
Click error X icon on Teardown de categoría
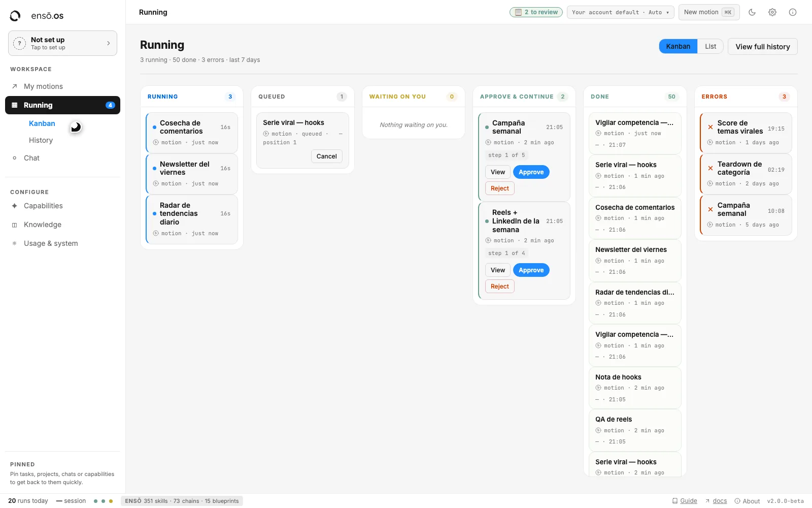pyautogui.click(x=710, y=168)
